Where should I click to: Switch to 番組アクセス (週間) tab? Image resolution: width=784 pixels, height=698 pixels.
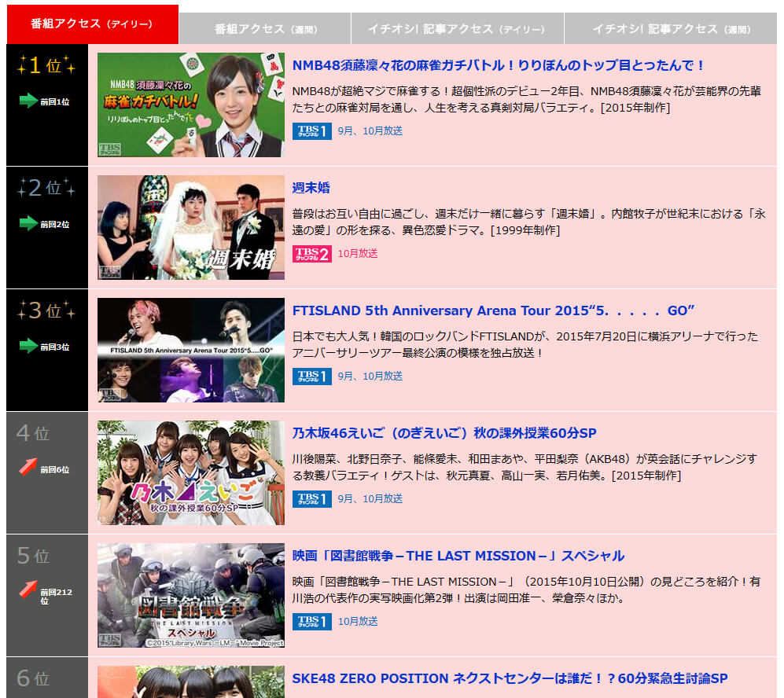point(265,28)
